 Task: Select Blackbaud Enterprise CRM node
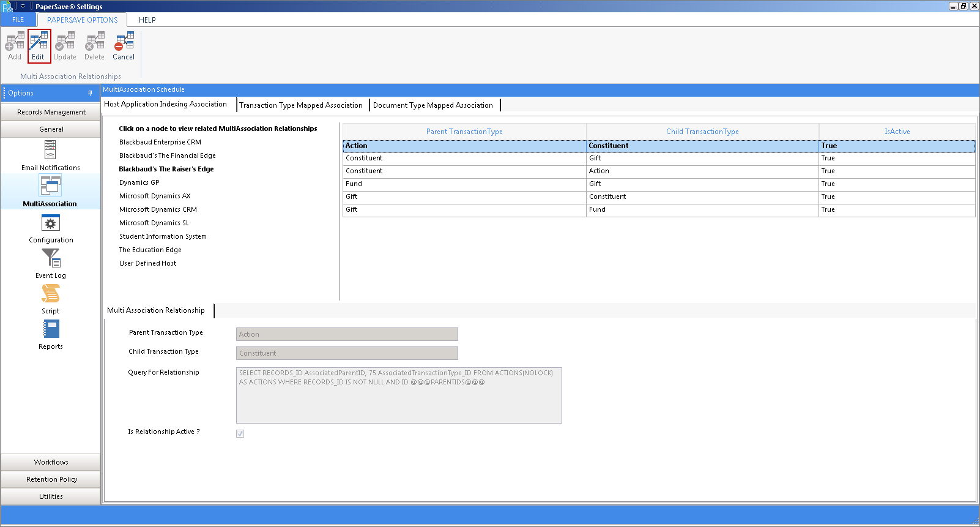point(160,142)
